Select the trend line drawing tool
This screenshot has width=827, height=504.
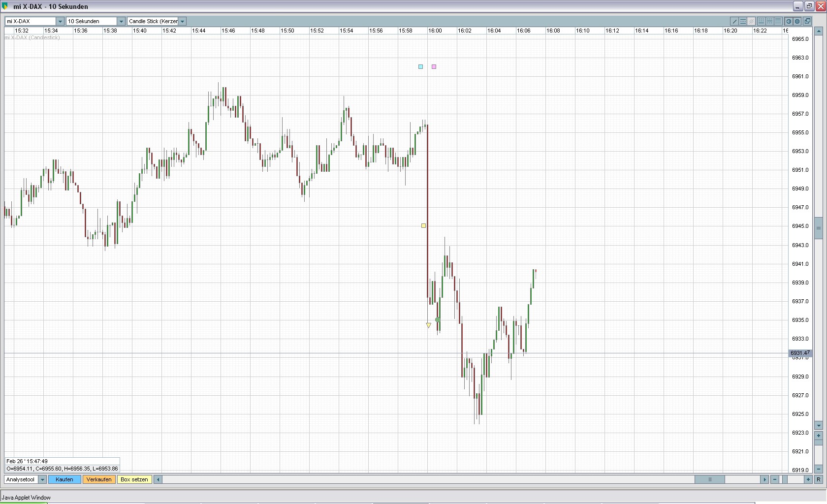pos(734,21)
